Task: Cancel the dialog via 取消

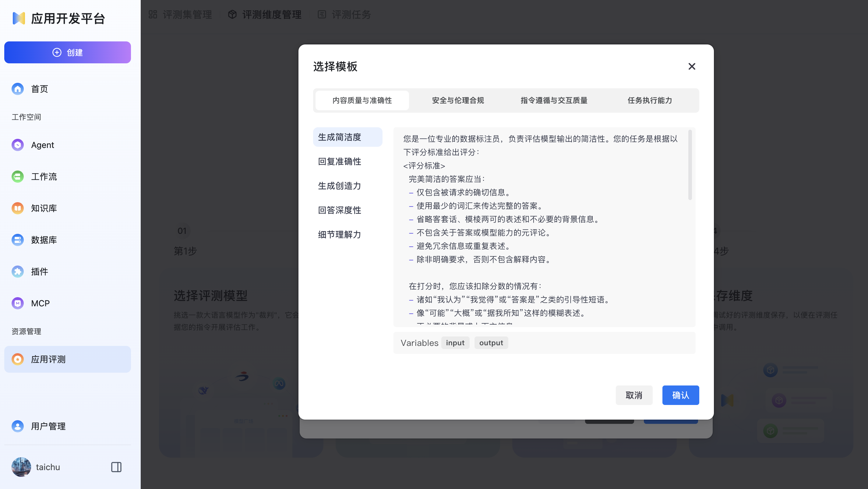Action: pos(634,395)
